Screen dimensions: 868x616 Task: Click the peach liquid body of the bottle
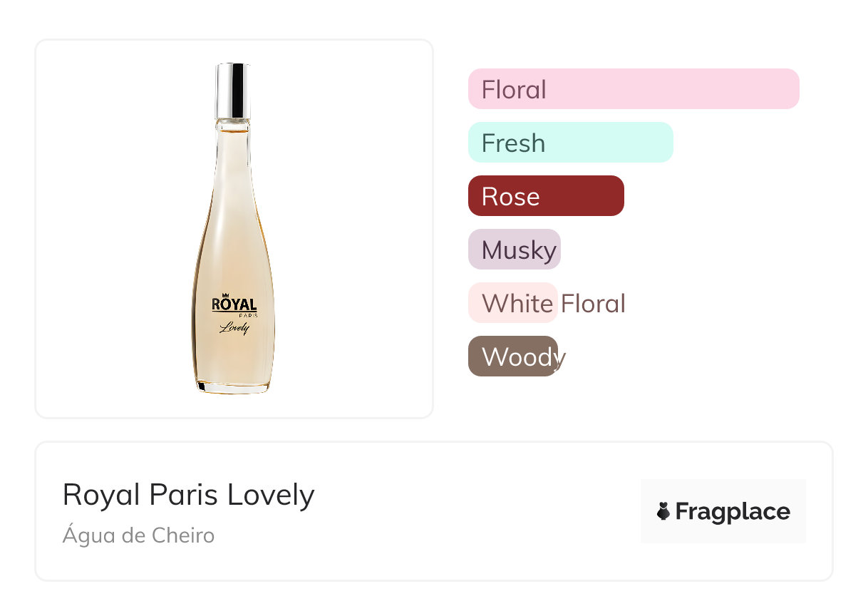coord(233,235)
